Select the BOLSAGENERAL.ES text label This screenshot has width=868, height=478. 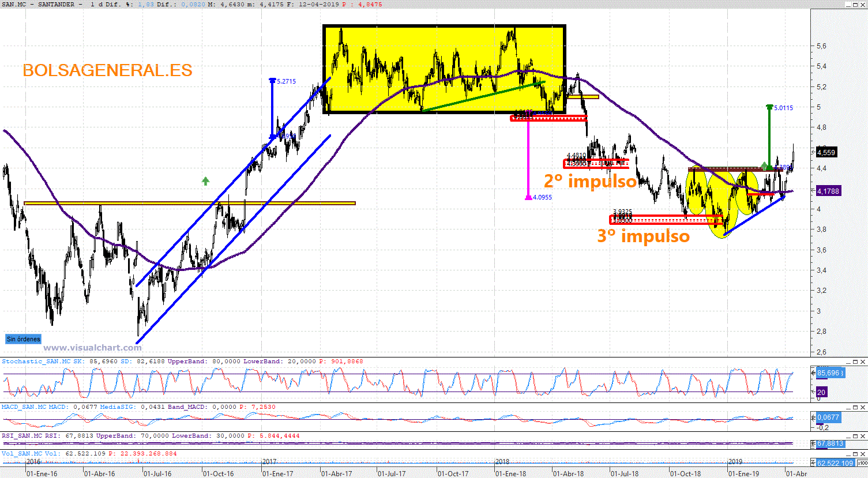(107, 70)
